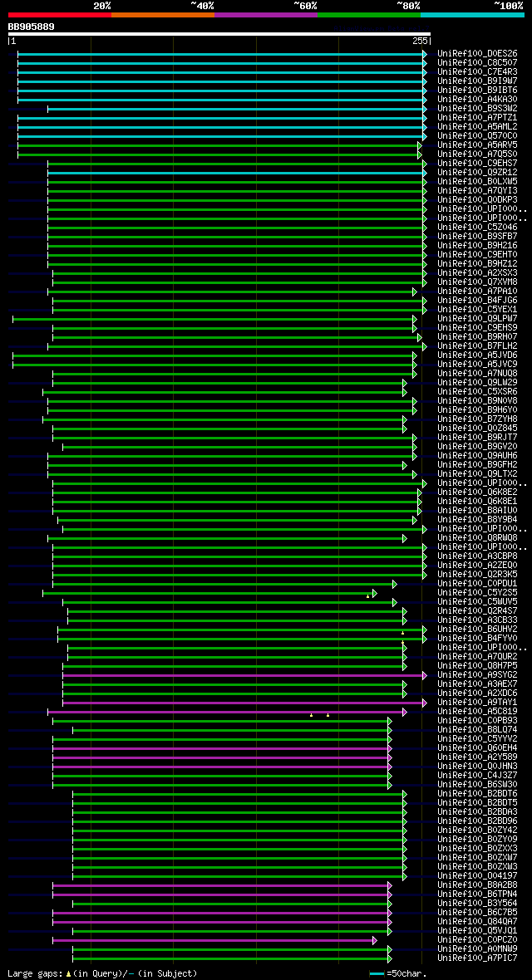Click label UniRef100_Q8RWQ8
532x980 pixels.
[477, 537]
